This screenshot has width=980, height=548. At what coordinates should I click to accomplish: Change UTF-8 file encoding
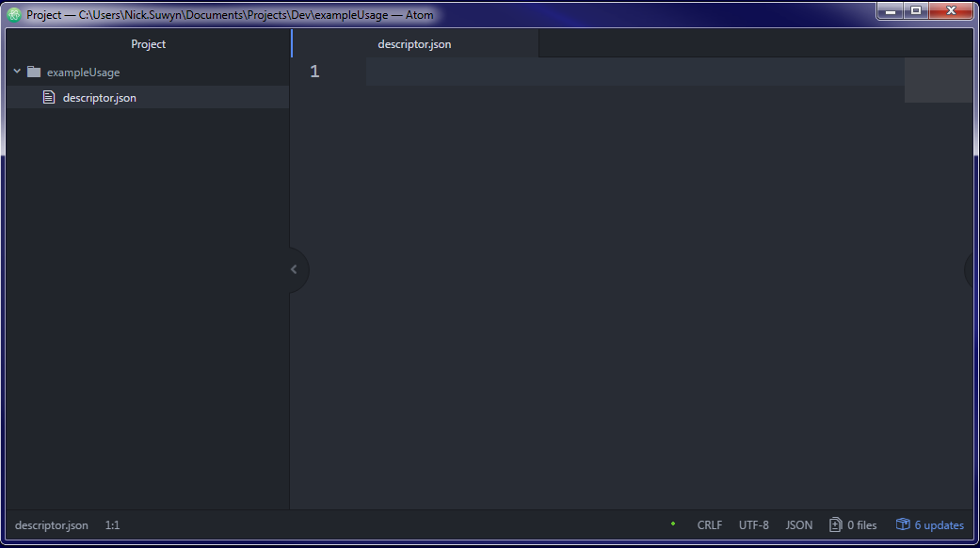pos(754,525)
